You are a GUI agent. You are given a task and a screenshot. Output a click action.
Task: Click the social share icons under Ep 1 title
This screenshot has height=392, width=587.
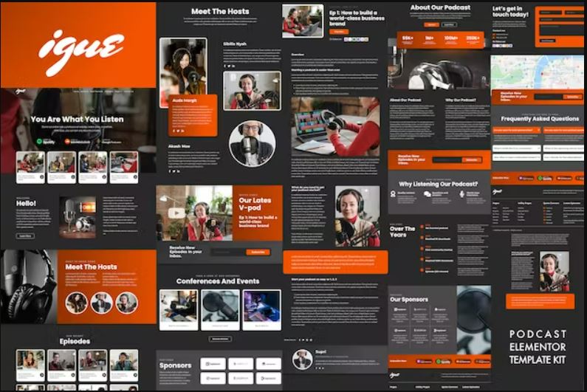354,39
